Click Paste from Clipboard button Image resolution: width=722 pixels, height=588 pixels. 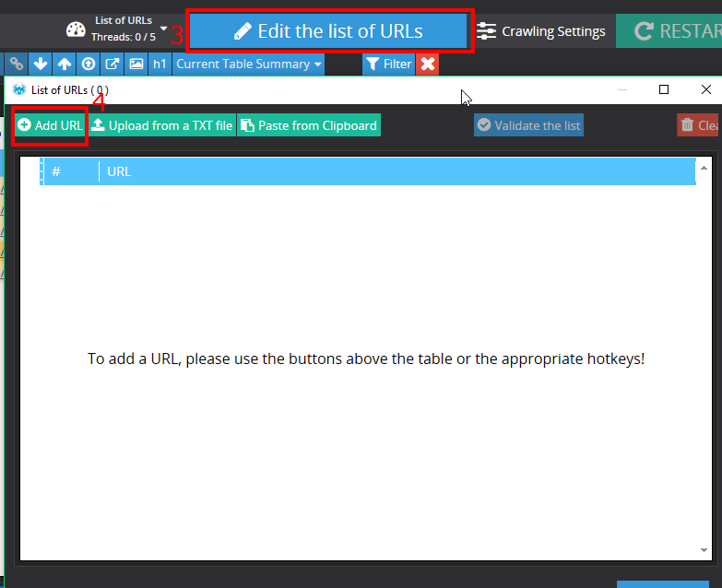click(x=309, y=125)
